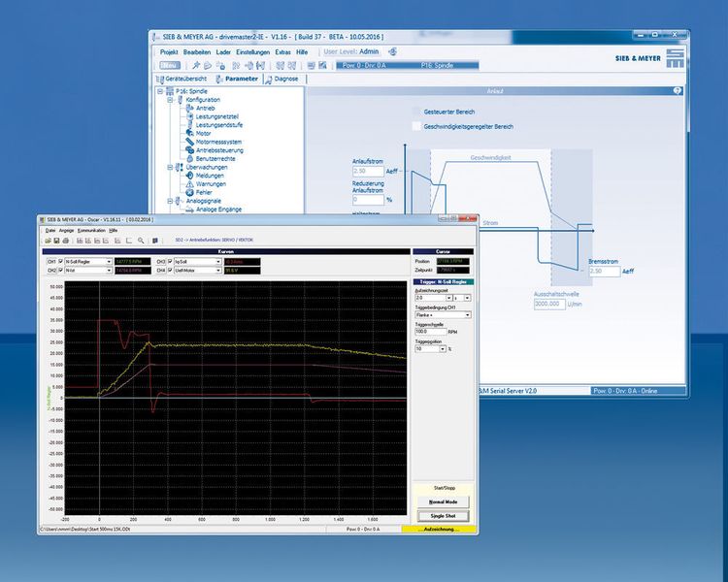Image resolution: width=728 pixels, height=582 pixels.
Task: Select Antriebssteuerung in the tree
Action: (x=219, y=150)
